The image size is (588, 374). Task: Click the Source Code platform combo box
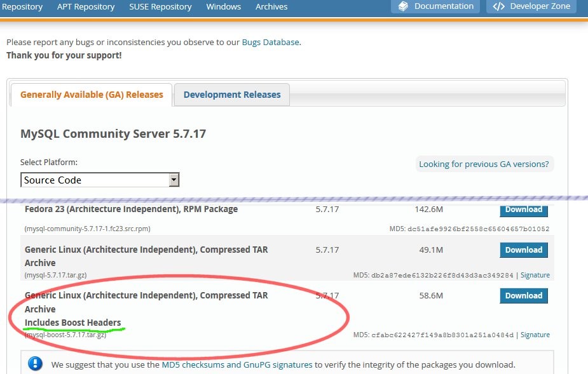pyautogui.click(x=100, y=180)
